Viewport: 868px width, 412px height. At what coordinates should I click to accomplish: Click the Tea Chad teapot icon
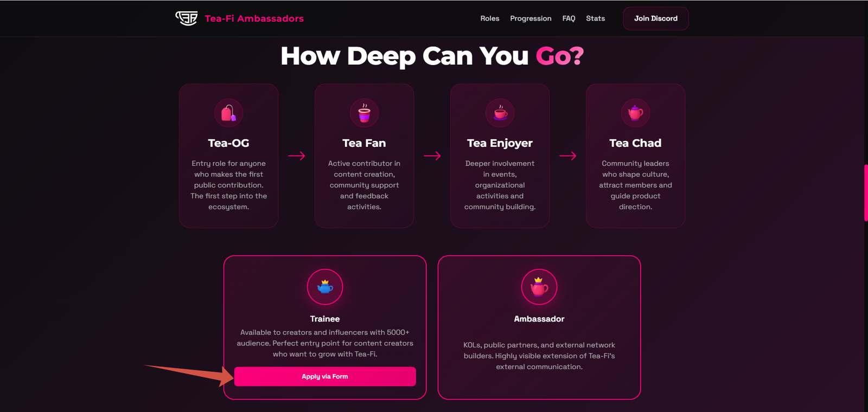635,113
